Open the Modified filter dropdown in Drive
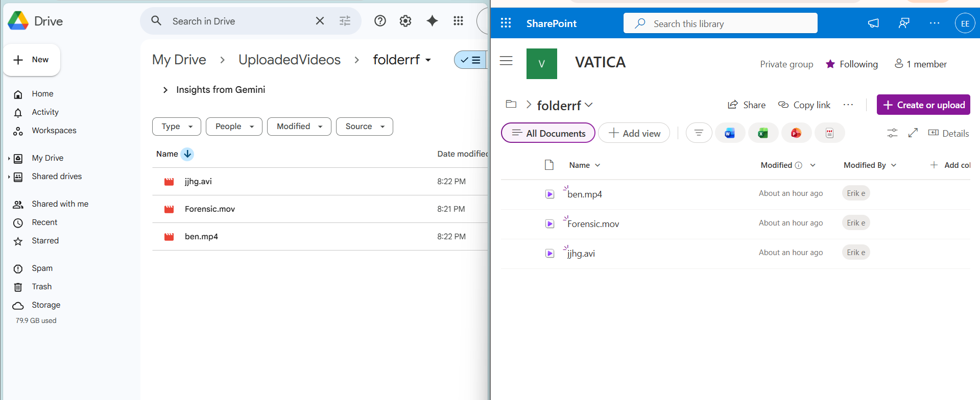The width and height of the screenshot is (980, 400). [299, 127]
